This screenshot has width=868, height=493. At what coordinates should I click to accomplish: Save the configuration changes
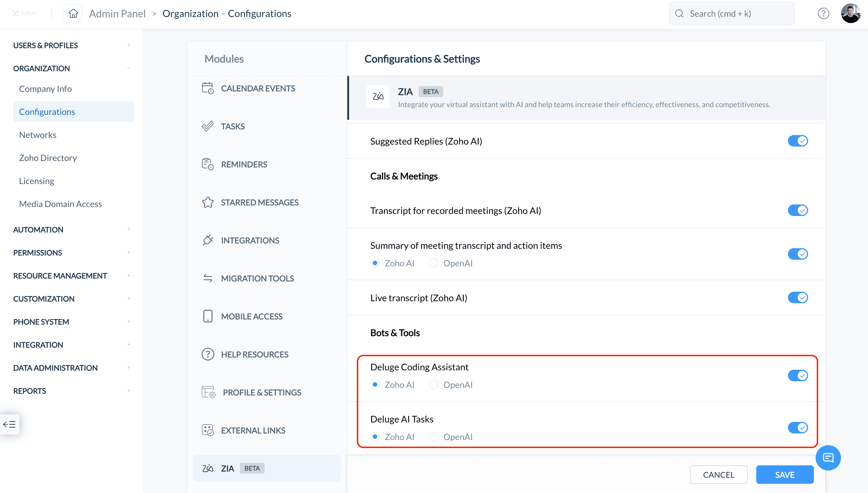click(x=785, y=475)
